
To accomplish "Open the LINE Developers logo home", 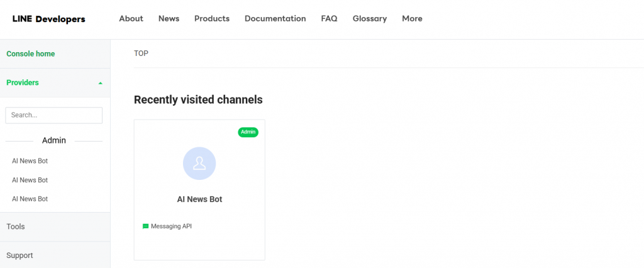I will tap(49, 19).
